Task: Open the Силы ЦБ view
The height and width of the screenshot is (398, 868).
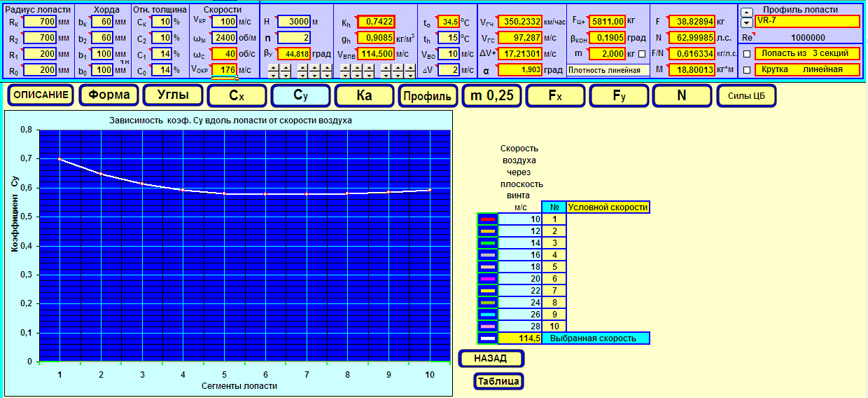Action: [746, 96]
